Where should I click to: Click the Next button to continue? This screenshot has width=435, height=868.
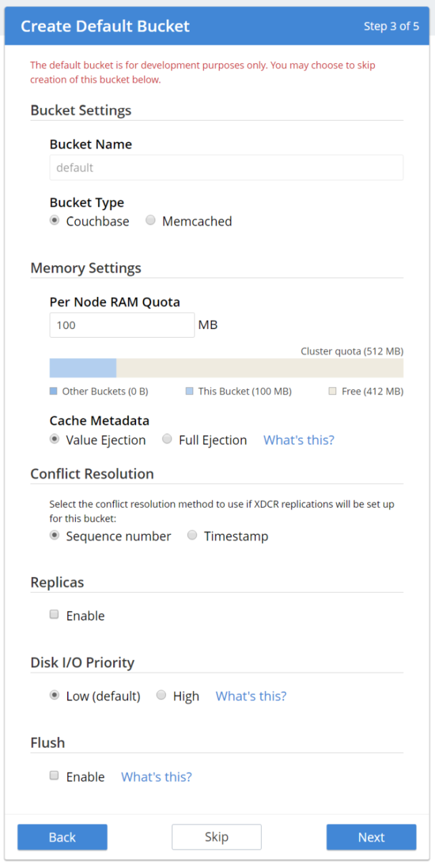pyautogui.click(x=371, y=837)
